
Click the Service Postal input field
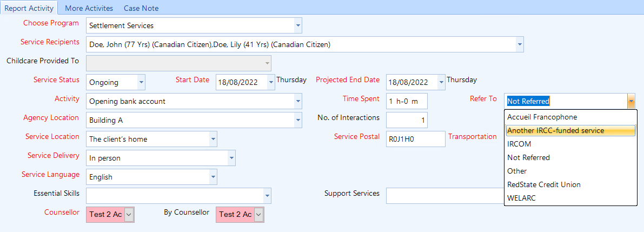(x=415, y=139)
